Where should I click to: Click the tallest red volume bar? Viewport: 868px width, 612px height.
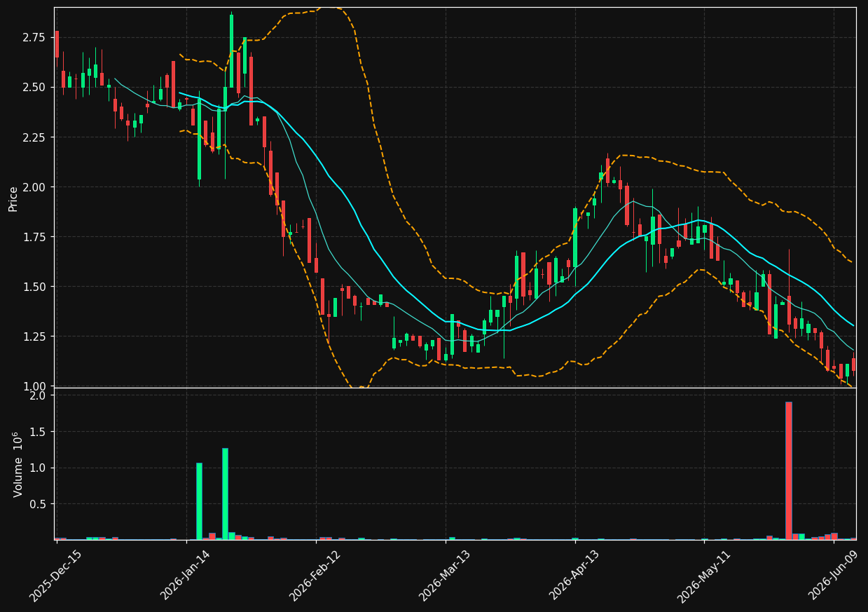point(788,470)
